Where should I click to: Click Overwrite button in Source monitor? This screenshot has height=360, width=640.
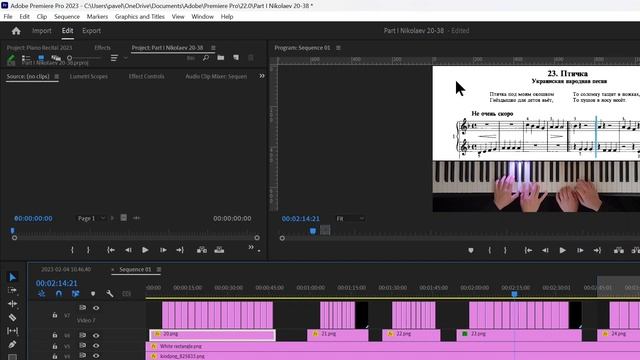219,250
